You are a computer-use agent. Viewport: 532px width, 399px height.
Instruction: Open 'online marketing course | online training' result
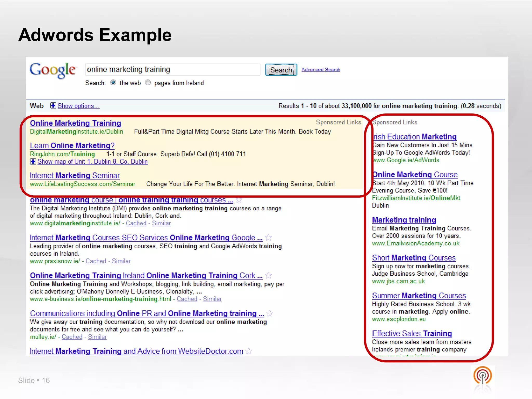point(131,200)
